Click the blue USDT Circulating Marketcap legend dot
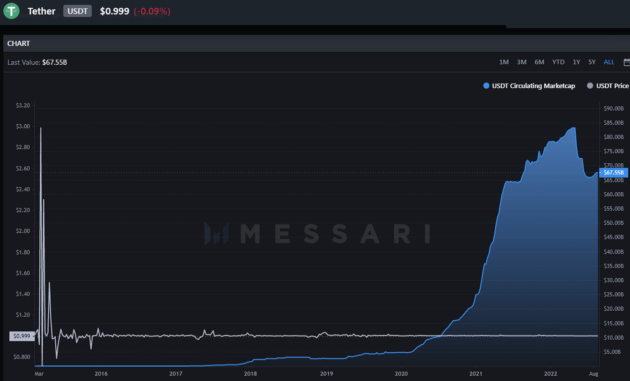630x381 pixels. tap(486, 86)
